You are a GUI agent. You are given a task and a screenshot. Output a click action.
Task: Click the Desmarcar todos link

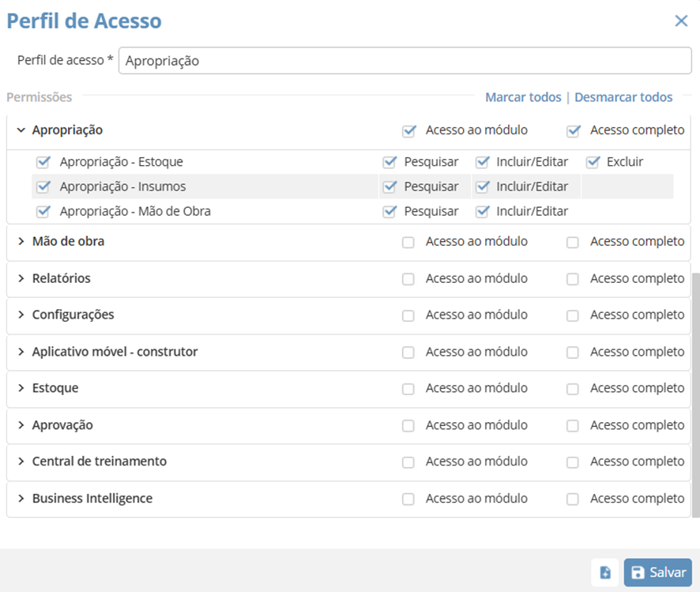[x=623, y=97]
